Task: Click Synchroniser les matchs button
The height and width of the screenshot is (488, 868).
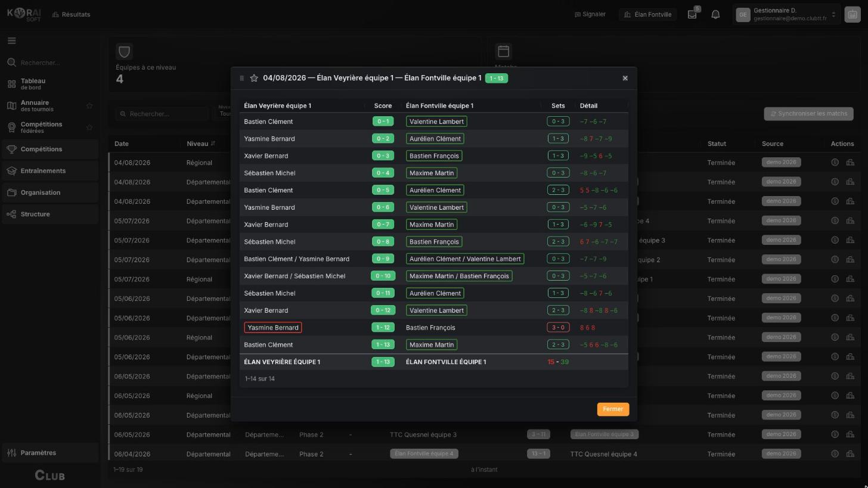Action: [808, 114]
